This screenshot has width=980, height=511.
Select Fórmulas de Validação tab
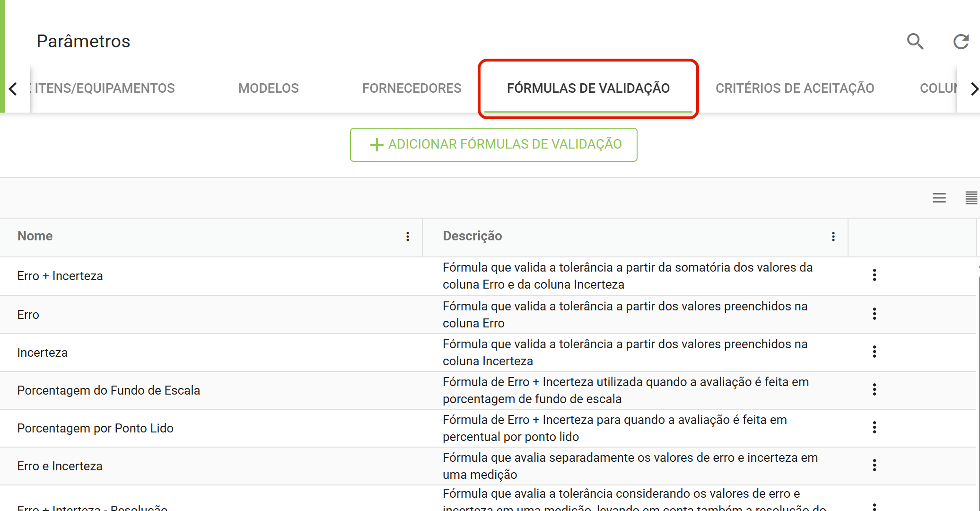point(588,88)
